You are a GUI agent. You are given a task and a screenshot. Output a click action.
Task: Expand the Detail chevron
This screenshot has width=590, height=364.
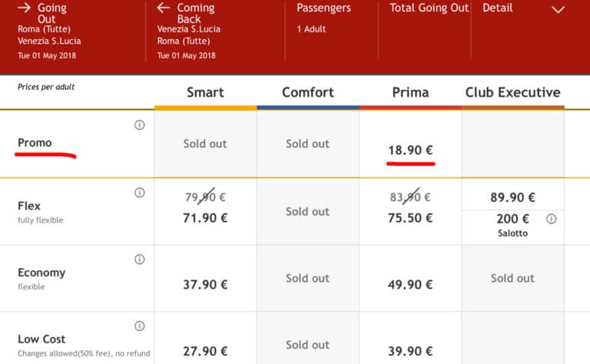559,10
